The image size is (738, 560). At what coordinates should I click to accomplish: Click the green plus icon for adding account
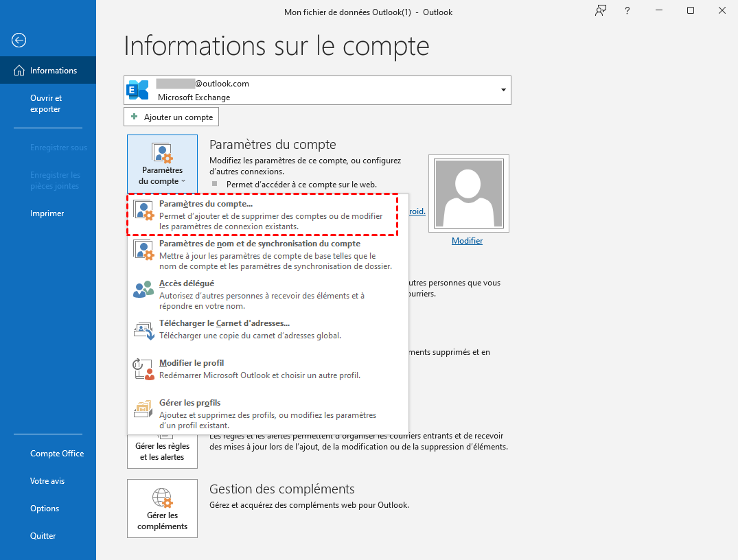134,117
